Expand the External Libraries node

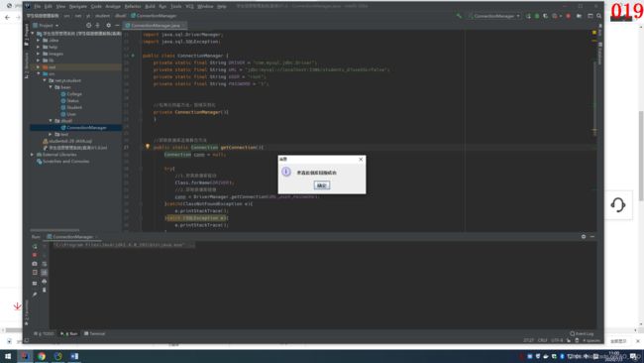[32, 155]
